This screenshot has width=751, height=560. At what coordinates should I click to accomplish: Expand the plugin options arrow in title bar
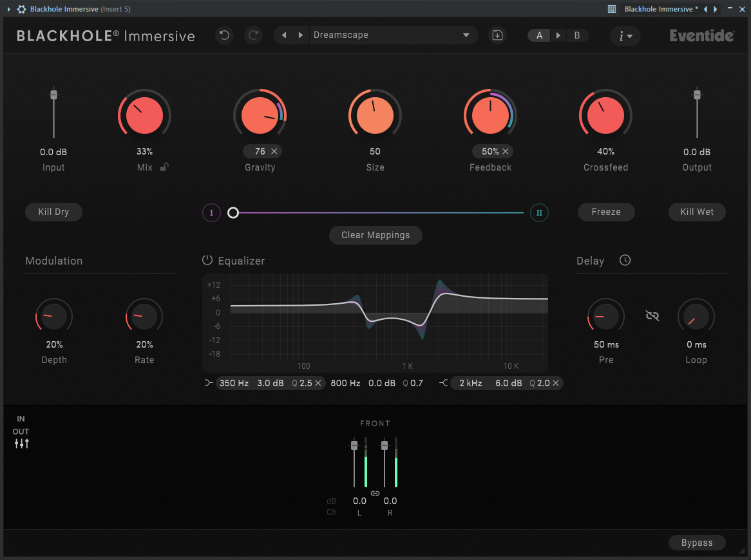tap(8, 8)
